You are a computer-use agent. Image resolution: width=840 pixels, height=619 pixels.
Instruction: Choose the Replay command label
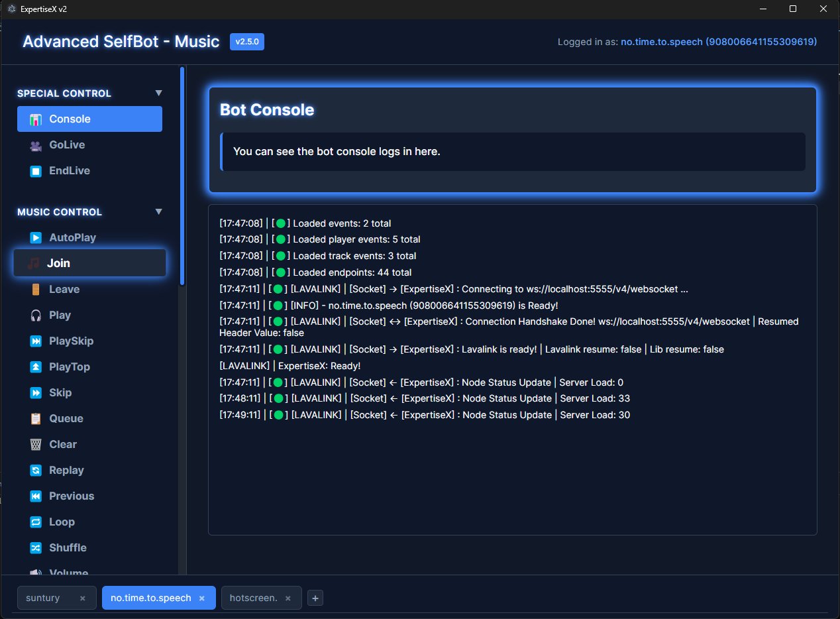pyautogui.click(x=66, y=471)
